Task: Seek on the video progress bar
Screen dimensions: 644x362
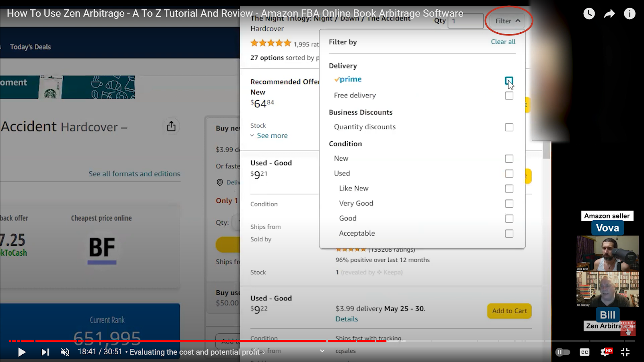Action: pos(322,341)
